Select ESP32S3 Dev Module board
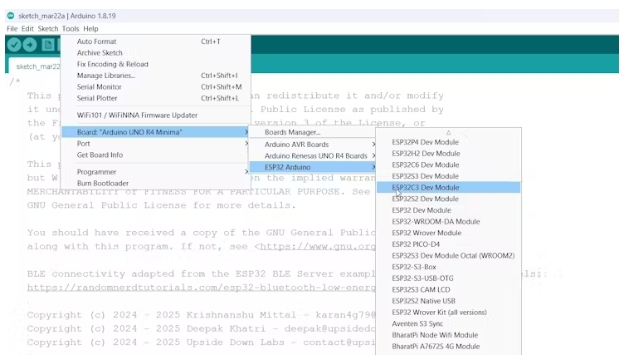 coord(448,176)
